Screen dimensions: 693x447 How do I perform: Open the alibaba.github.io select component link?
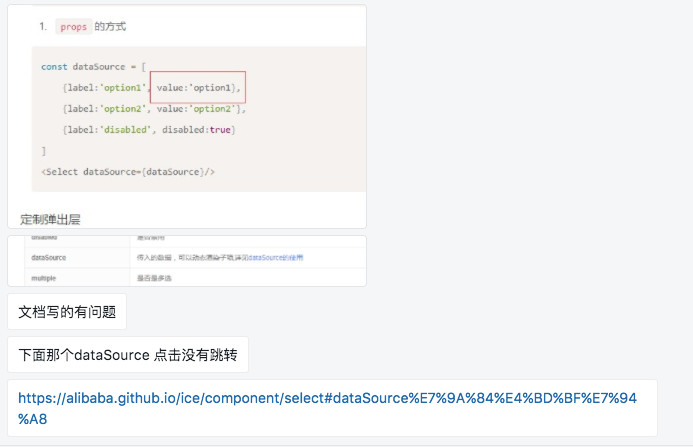327,408
